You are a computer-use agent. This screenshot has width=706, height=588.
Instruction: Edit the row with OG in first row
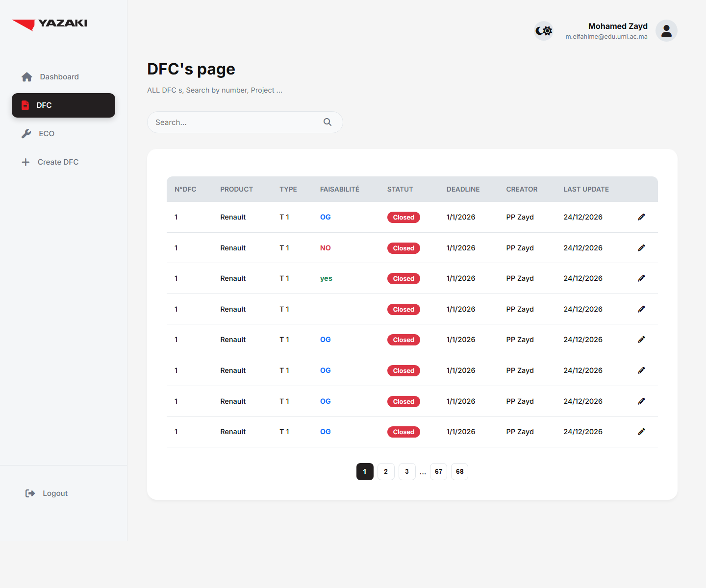point(641,217)
